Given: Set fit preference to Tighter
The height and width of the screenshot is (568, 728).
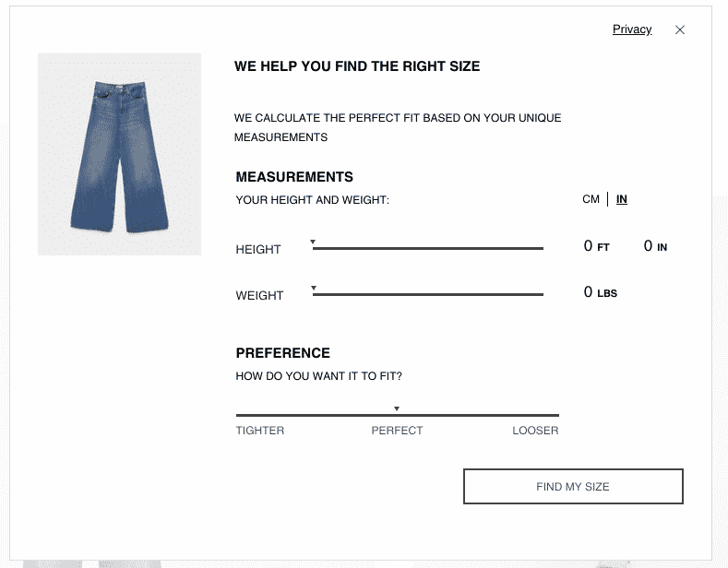Looking at the screenshot, I should (x=260, y=431).
